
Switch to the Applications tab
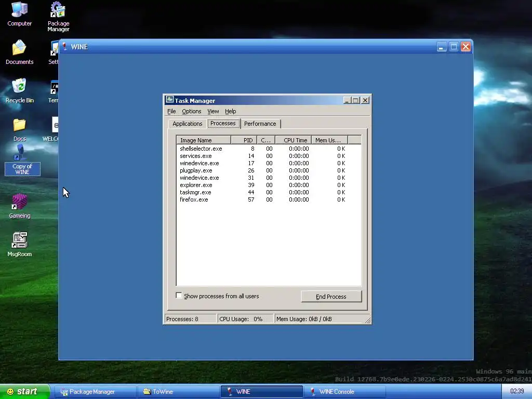(x=187, y=124)
